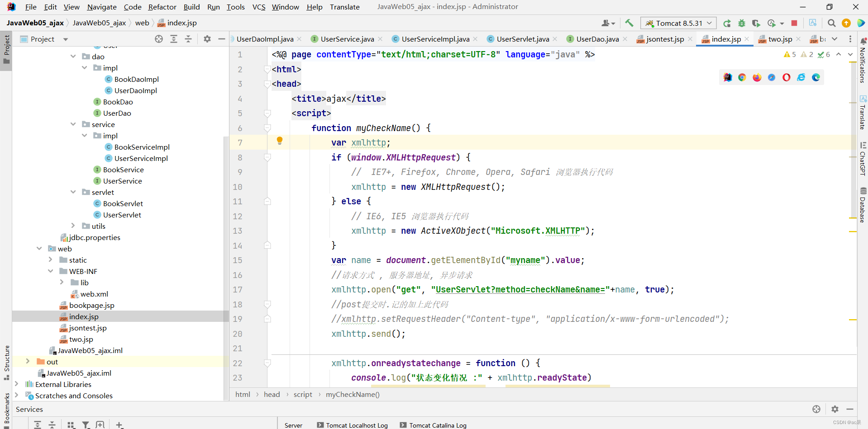
Task: Select opened file in Project panel
Action: coord(159,39)
